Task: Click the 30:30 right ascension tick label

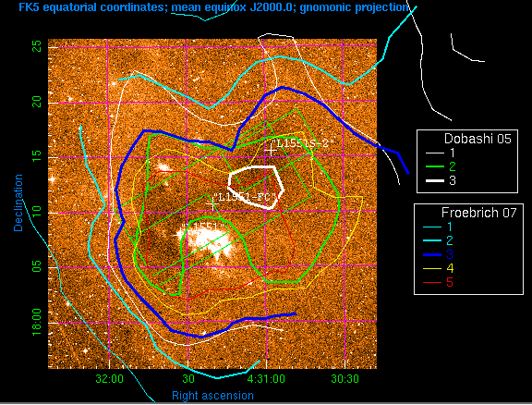Action: [x=345, y=378]
